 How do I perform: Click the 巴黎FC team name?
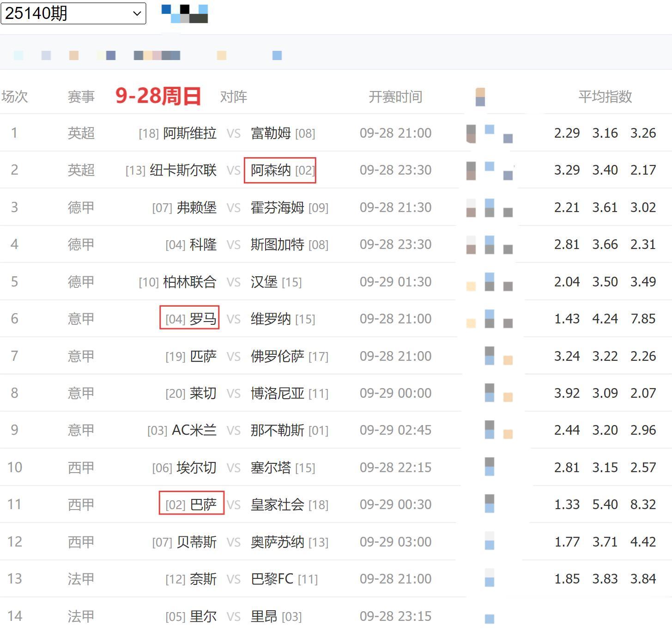click(x=272, y=579)
